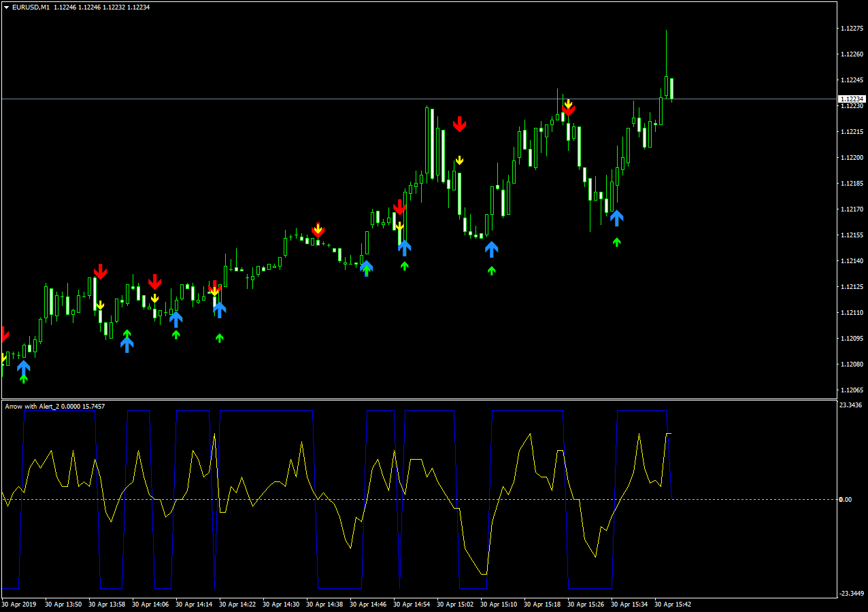Select the highest standalone red down arrow near 15:02
The image size is (868, 612).
[x=460, y=124]
